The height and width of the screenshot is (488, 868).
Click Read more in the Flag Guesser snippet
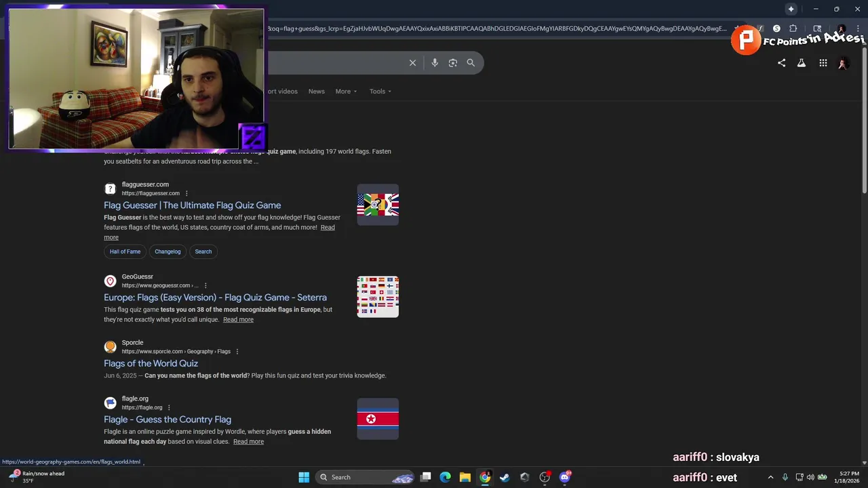pyautogui.click(x=328, y=228)
